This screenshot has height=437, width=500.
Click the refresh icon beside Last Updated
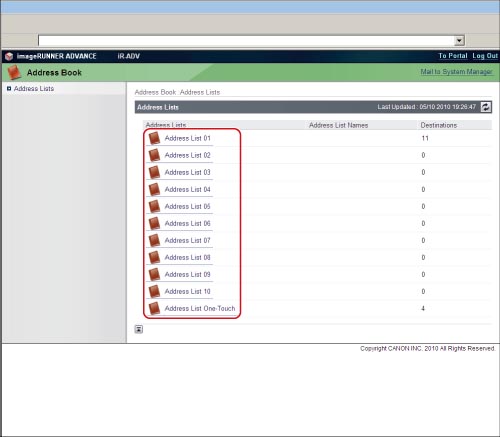(x=486, y=107)
